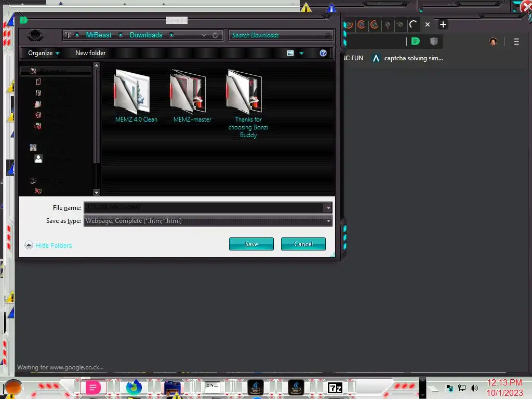Click MrBeast in the address breadcrumb
532x399 pixels.
[x=98, y=35]
